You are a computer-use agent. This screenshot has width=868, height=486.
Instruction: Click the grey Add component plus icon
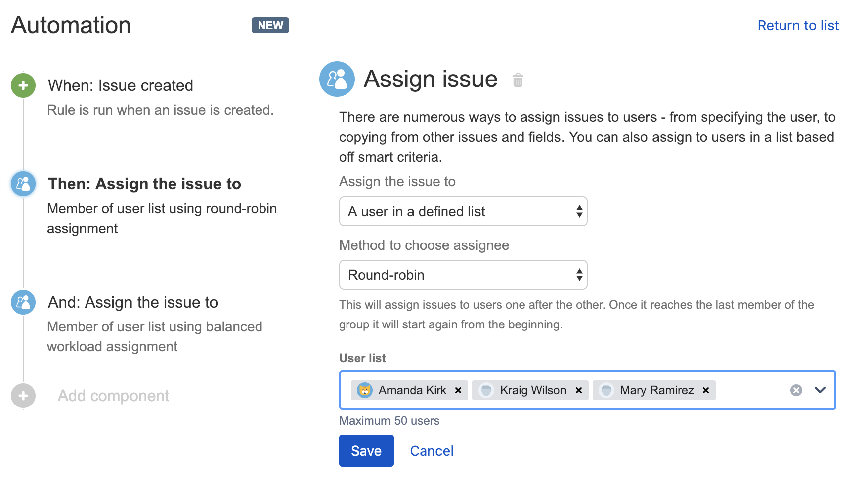23,396
